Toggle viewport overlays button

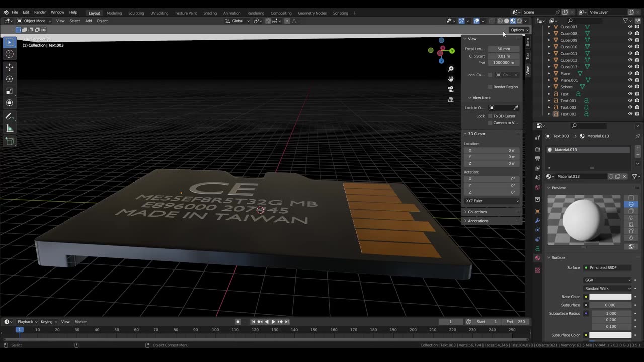point(476,21)
